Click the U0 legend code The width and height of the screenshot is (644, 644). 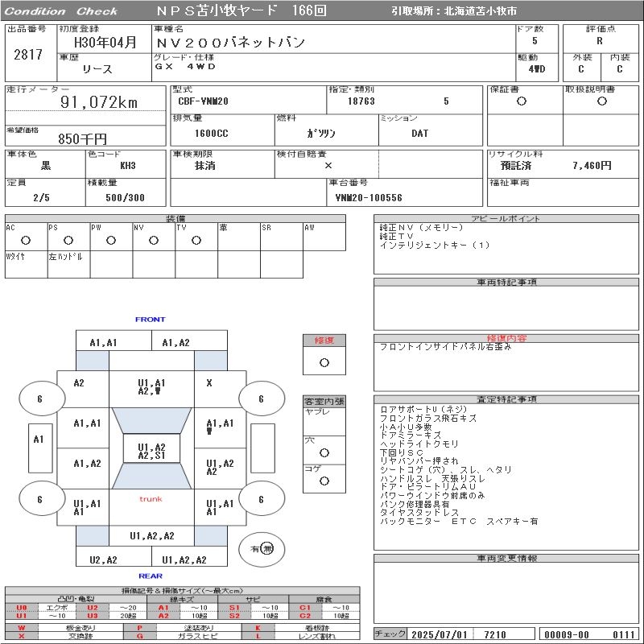point(22,608)
